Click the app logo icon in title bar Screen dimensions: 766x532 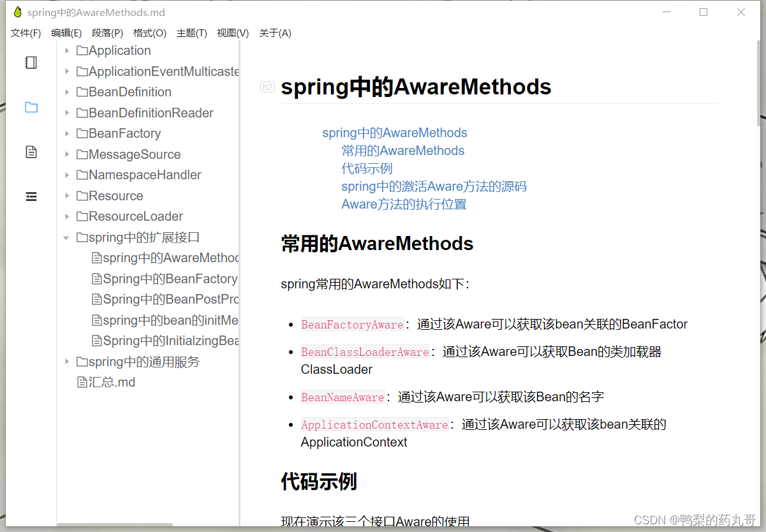click(17, 12)
